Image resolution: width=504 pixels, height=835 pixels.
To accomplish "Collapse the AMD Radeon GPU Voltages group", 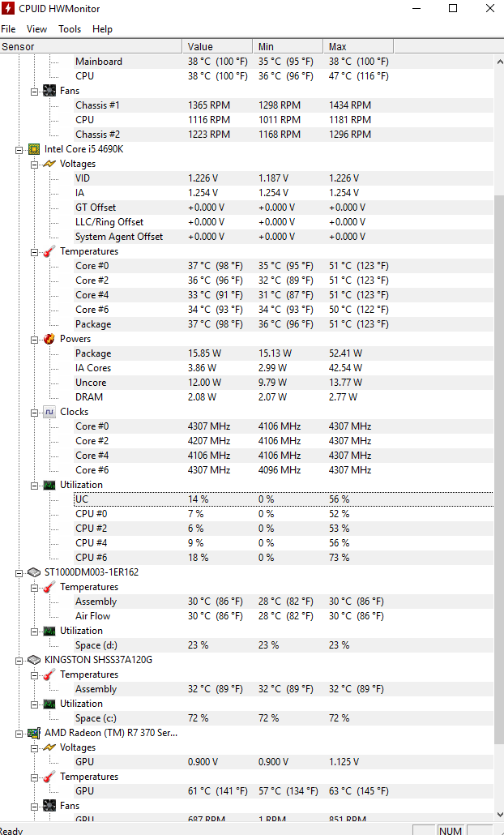I will [35, 748].
